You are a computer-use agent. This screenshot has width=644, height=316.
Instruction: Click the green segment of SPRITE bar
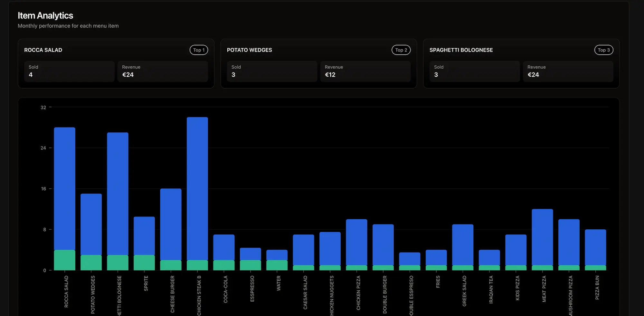(144, 263)
